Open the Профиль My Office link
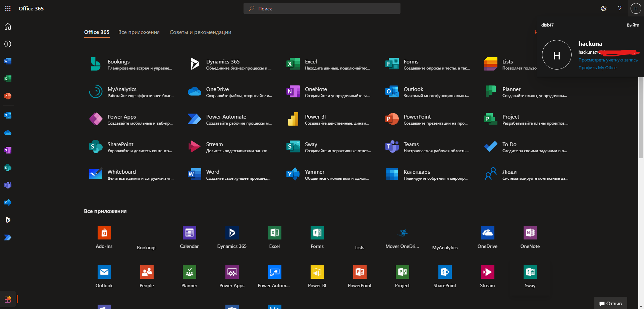644x309 pixels. point(597,68)
